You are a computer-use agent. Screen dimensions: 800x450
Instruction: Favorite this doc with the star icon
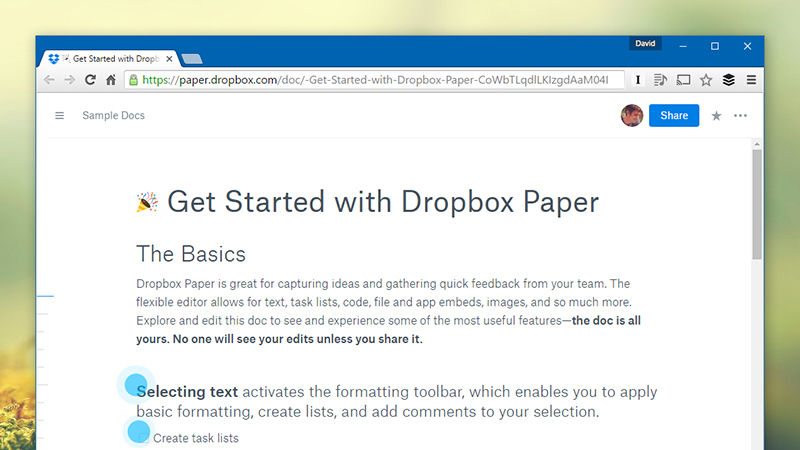[x=716, y=116]
